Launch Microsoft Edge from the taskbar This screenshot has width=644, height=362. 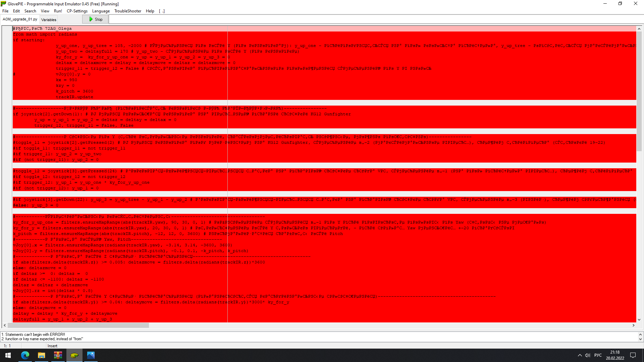(25, 355)
